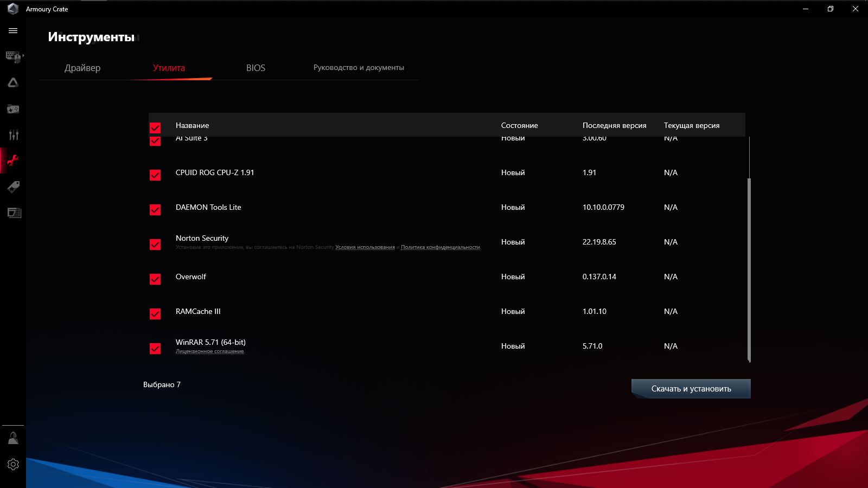Click the Новый status in DAEMON Tools row
868x488 pixels.
[x=513, y=207]
